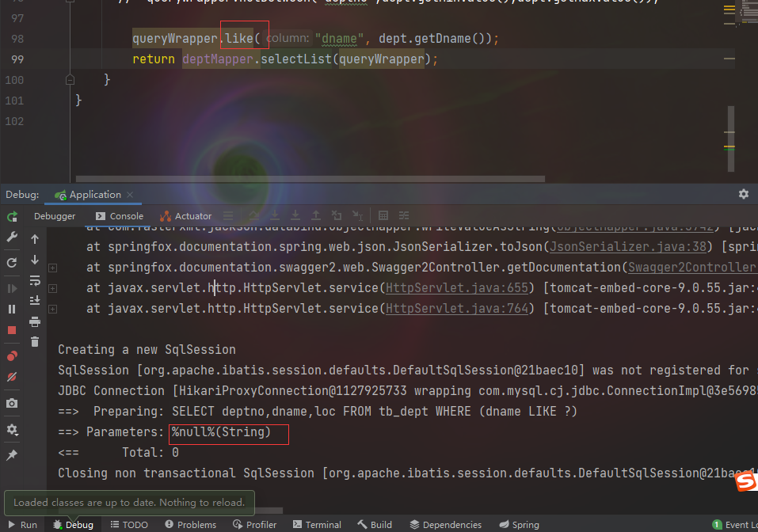Screen dimensions: 758x532
Task: Open the Swagger2Controller source link
Action: 692,268
